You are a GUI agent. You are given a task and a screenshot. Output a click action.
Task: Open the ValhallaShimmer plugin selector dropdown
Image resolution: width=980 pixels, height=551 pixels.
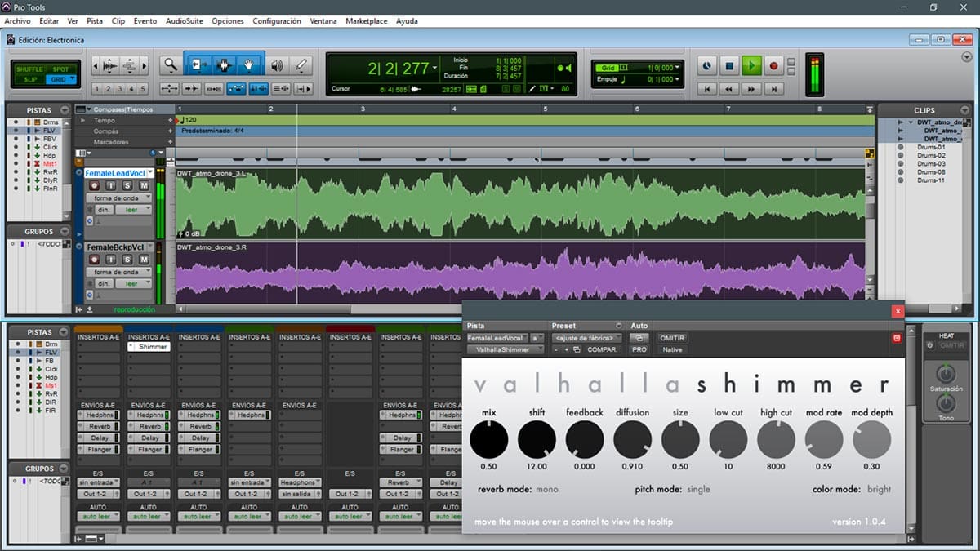(x=505, y=349)
